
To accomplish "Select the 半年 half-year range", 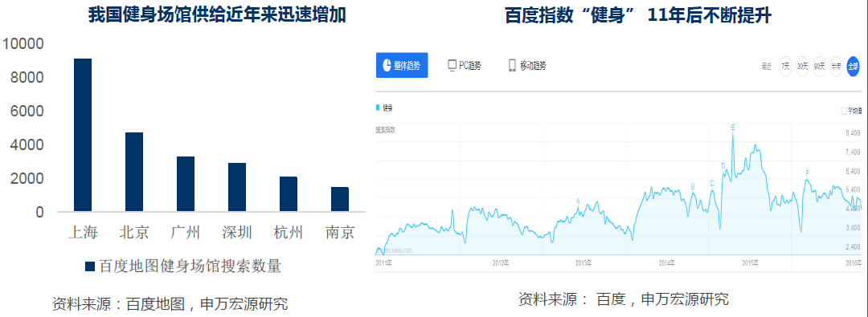I will (836, 67).
